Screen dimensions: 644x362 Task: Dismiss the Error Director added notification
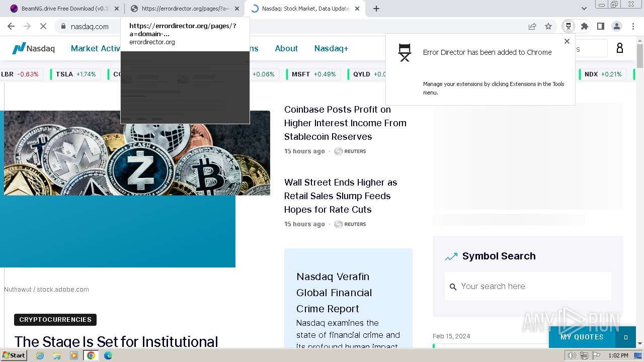click(x=567, y=41)
